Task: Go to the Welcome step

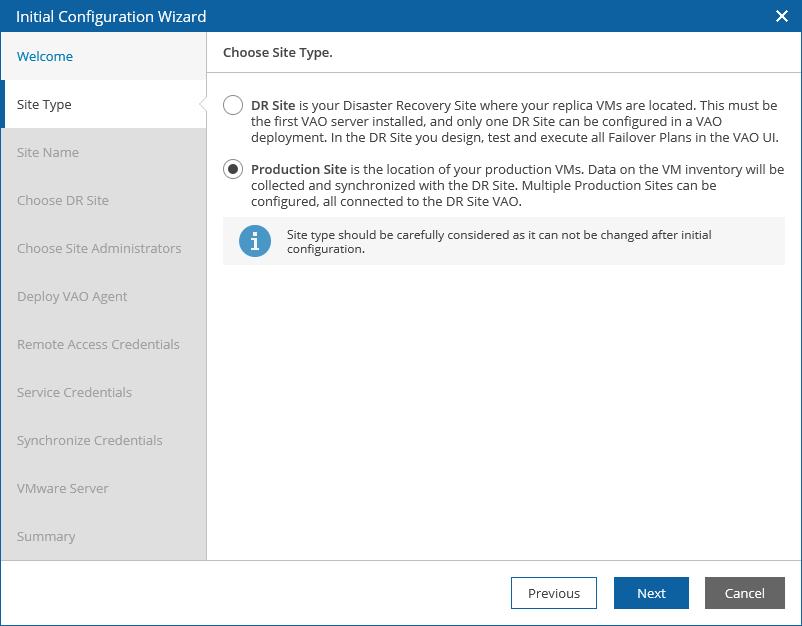Action: [x=45, y=56]
